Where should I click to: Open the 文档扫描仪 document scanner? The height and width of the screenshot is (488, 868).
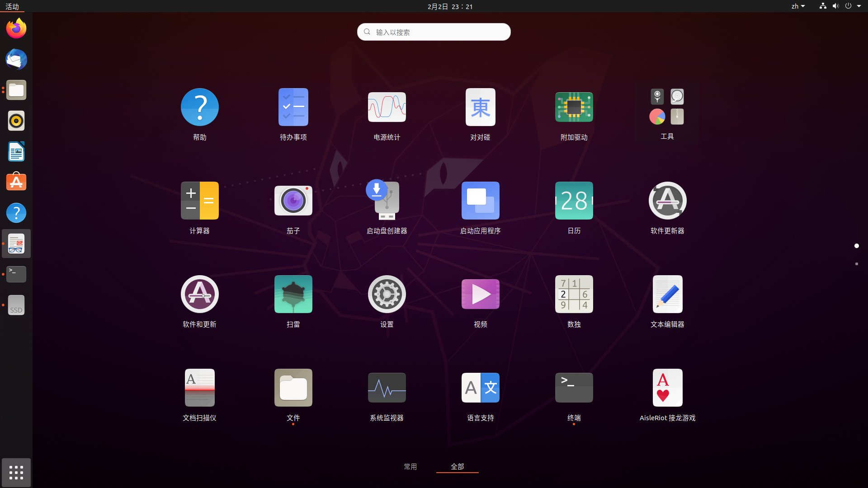tap(199, 388)
